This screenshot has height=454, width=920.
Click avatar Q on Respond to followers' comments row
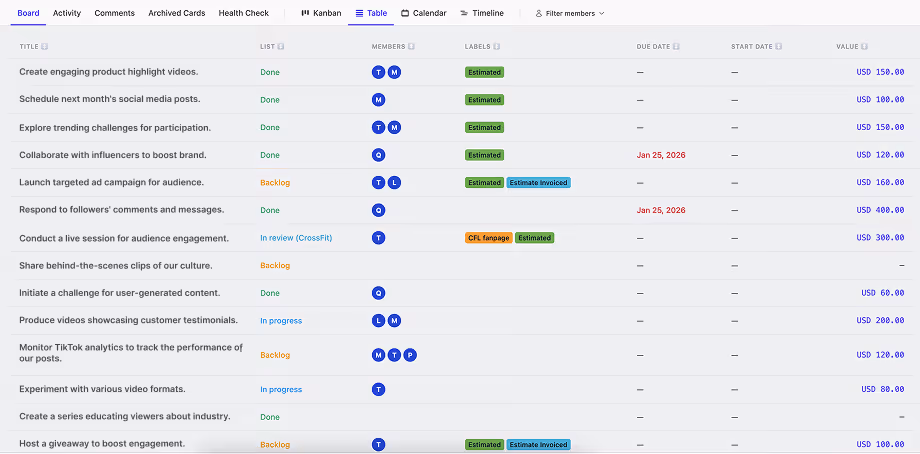[x=378, y=210]
